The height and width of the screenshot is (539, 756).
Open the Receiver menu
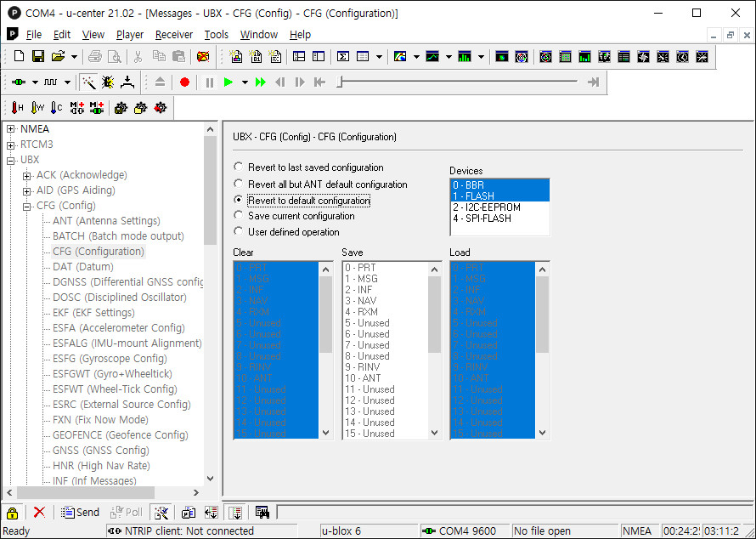pos(174,35)
